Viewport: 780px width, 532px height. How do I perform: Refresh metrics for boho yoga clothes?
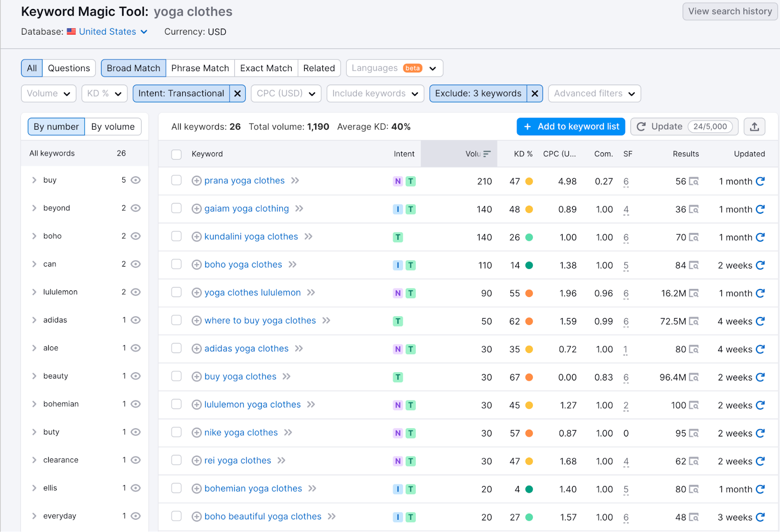(760, 266)
